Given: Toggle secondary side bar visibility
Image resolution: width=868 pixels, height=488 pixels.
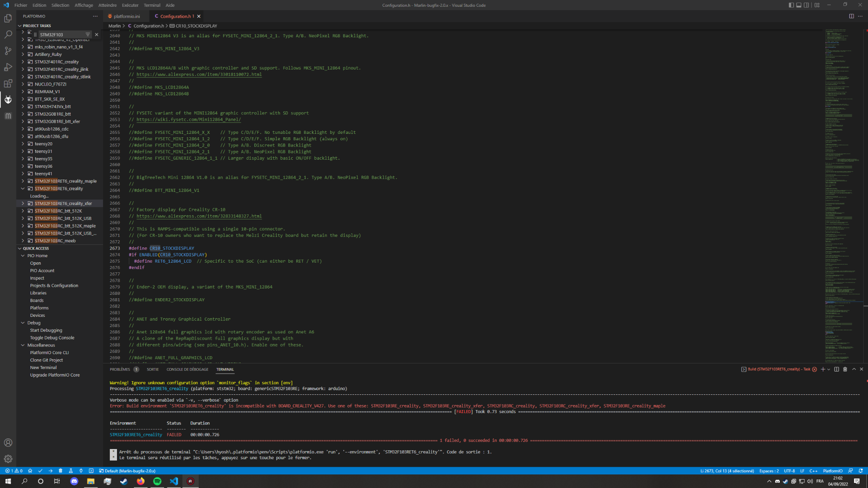Looking at the screenshot, I should (x=807, y=5).
